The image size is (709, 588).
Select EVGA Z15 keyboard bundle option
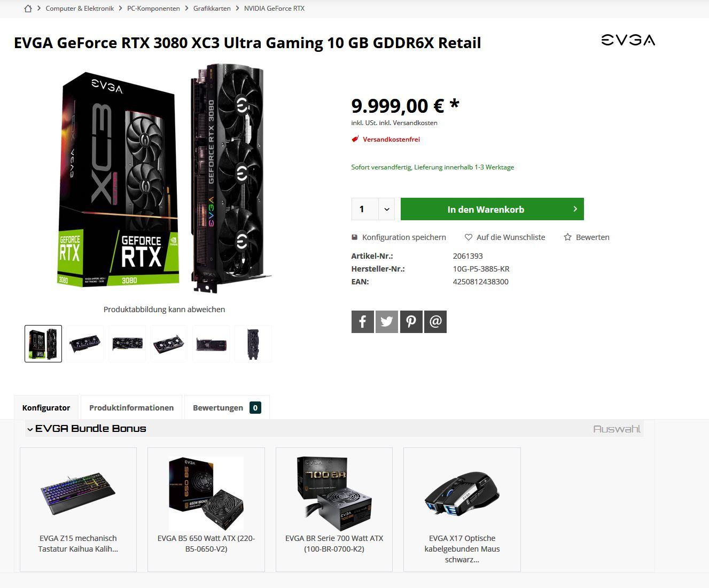click(x=78, y=509)
